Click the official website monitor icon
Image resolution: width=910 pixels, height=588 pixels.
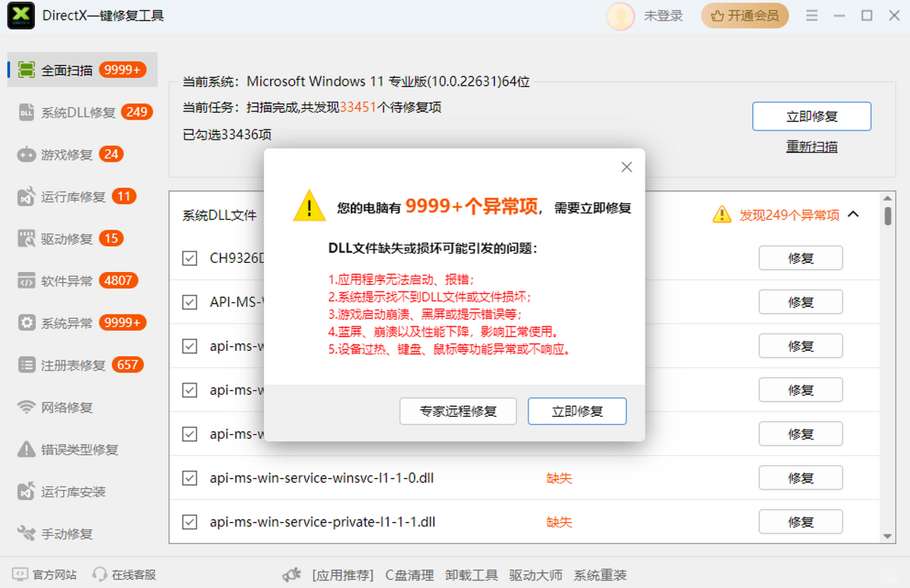tap(20, 574)
